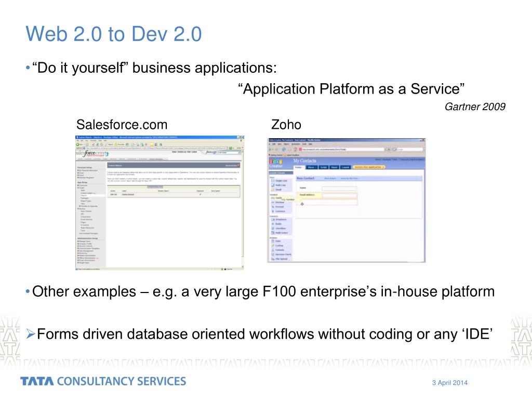Click the Access this application button
The image size is (532, 399).
point(369,167)
